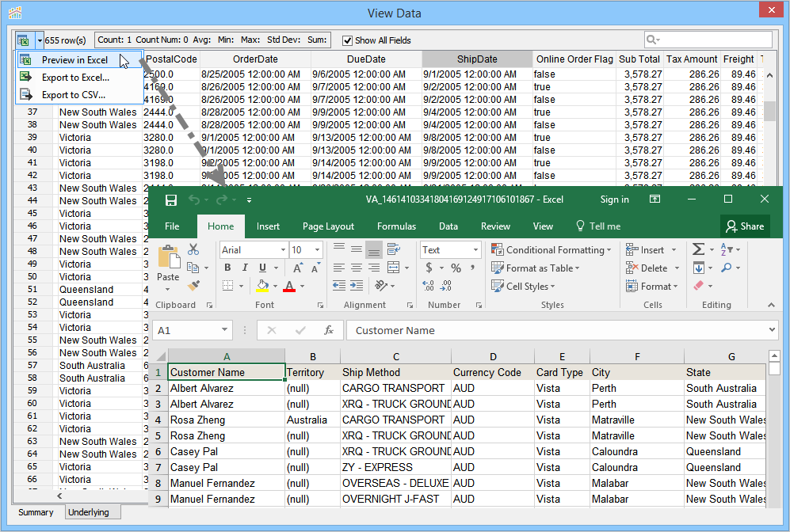Viewport: 790px width, 532px height.
Task: Apply the yellow Fill Color swatch
Action: pyautogui.click(x=262, y=286)
